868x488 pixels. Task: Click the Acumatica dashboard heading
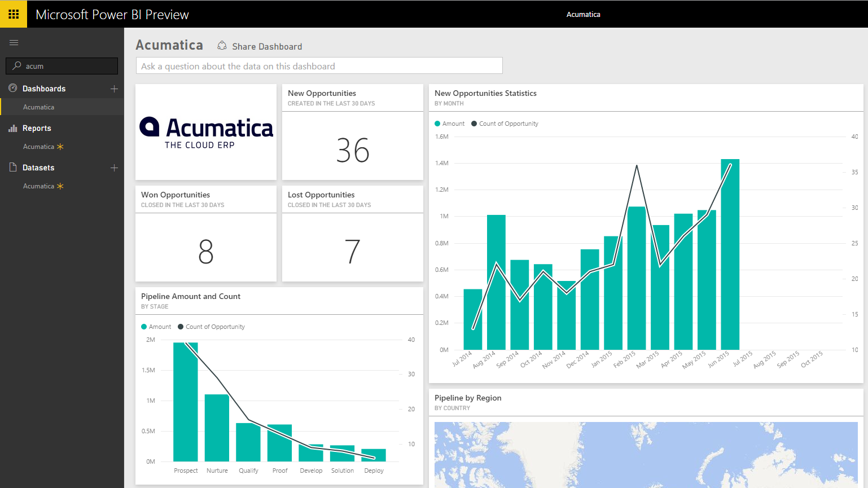169,45
